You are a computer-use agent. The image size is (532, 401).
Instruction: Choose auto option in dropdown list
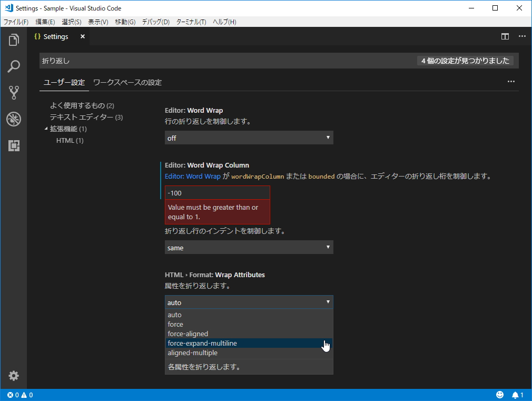click(249, 315)
